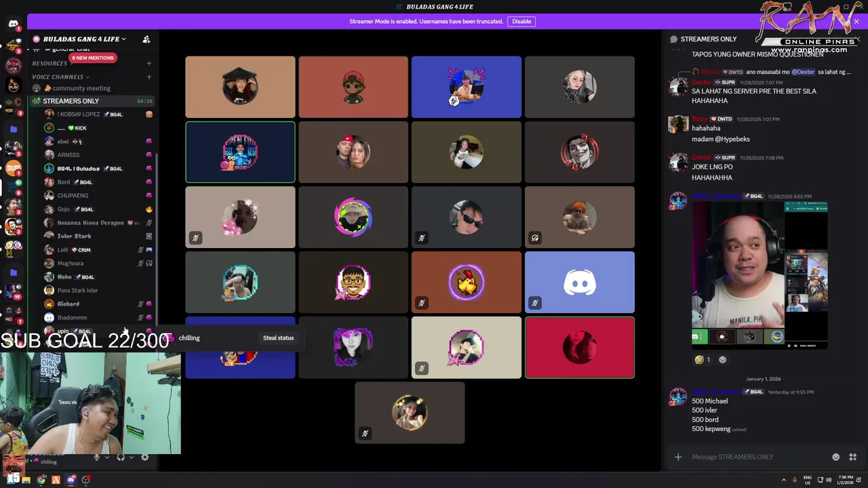Select Hosanna Kiona Deragon in voice list
868x488 pixels.
click(x=99, y=222)
